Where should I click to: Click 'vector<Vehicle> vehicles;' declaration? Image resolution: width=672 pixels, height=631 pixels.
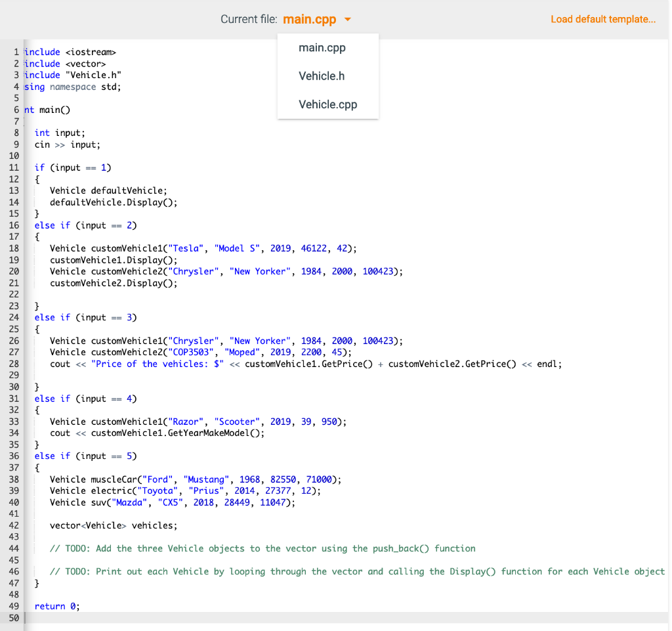coord(114,525)
